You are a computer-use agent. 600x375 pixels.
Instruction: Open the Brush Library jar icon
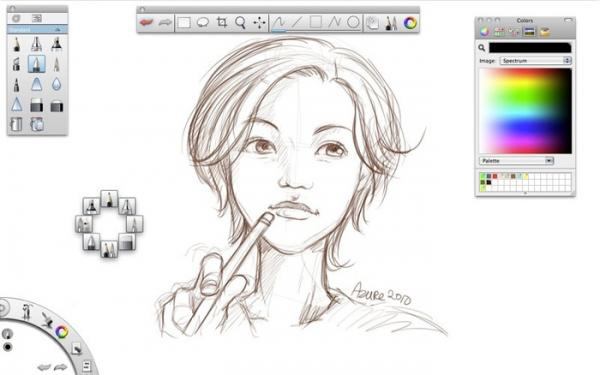pyautogui.click(x=37, y=124)
